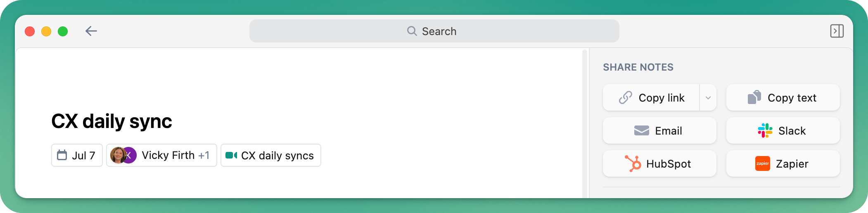Click the green video camera icon
The image size is (868, 213).
(x=231, y=155)
